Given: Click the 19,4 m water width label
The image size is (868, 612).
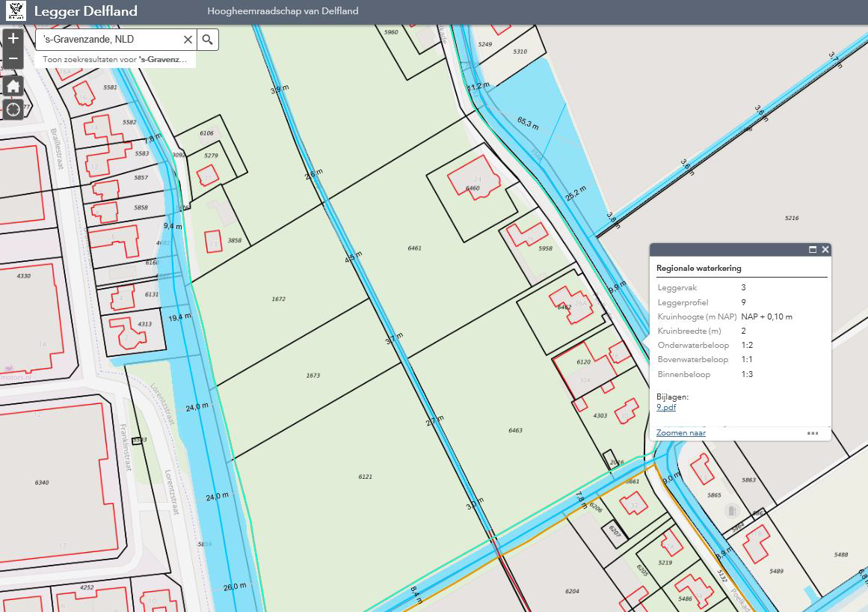Looking at the screenshot, I should click(x=180, y=317).
